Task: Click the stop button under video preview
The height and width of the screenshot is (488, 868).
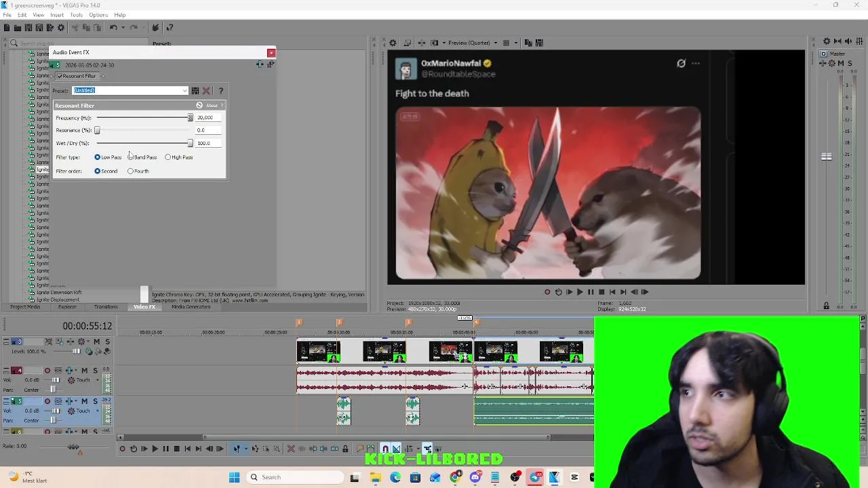Action: [601, 292]
